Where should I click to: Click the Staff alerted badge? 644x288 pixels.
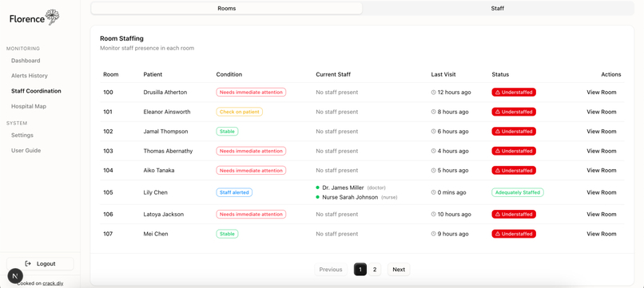tap(234, 192)
